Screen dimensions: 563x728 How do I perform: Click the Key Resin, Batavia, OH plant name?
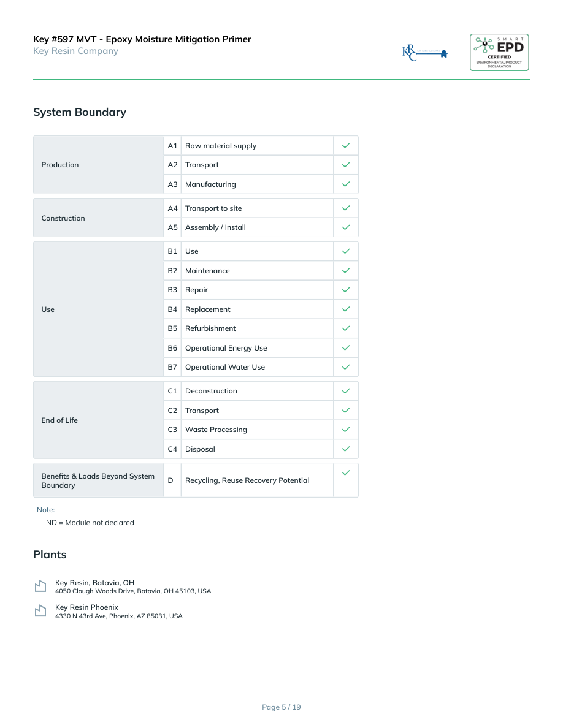(94, 583)
